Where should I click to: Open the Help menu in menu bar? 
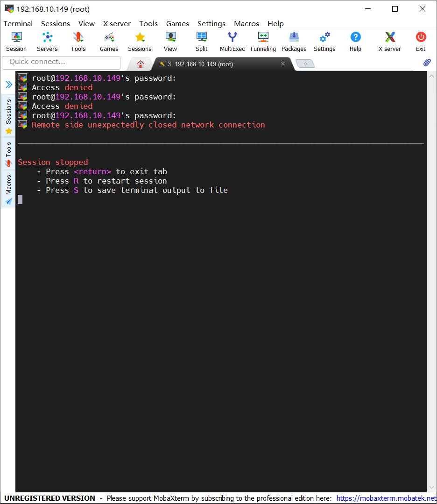pyautogui.click(x=276, y=23)
